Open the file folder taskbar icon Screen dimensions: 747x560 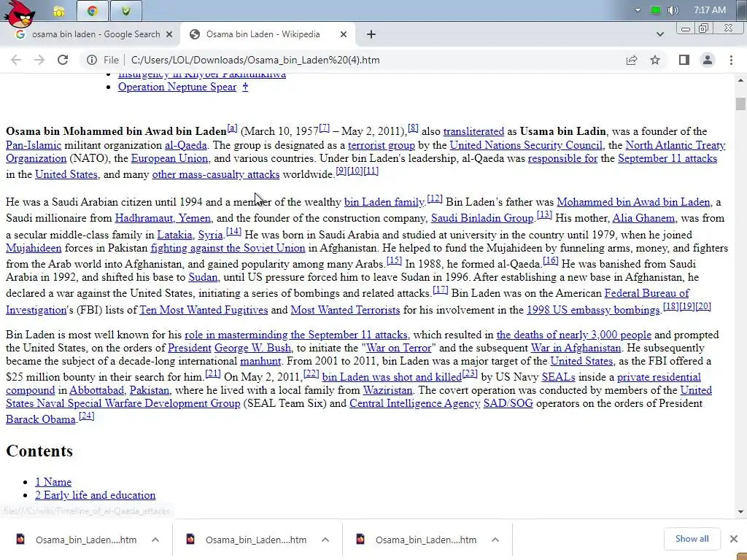[58, 12]
